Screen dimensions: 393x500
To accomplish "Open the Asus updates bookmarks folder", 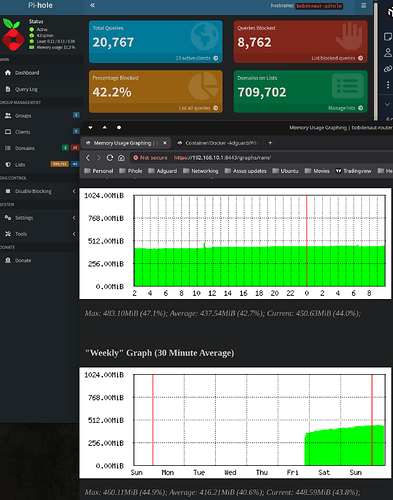I will point(245,171).
